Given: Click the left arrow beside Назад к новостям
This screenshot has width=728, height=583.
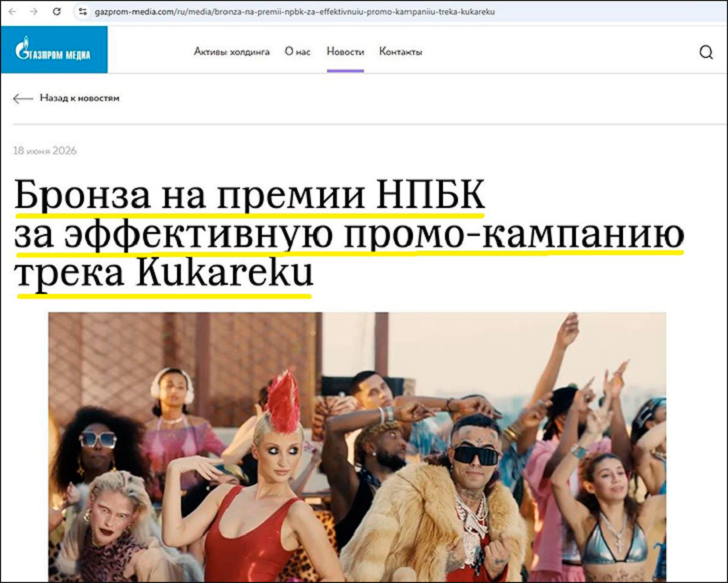Looking at the screenshot, I should [23, 98].
